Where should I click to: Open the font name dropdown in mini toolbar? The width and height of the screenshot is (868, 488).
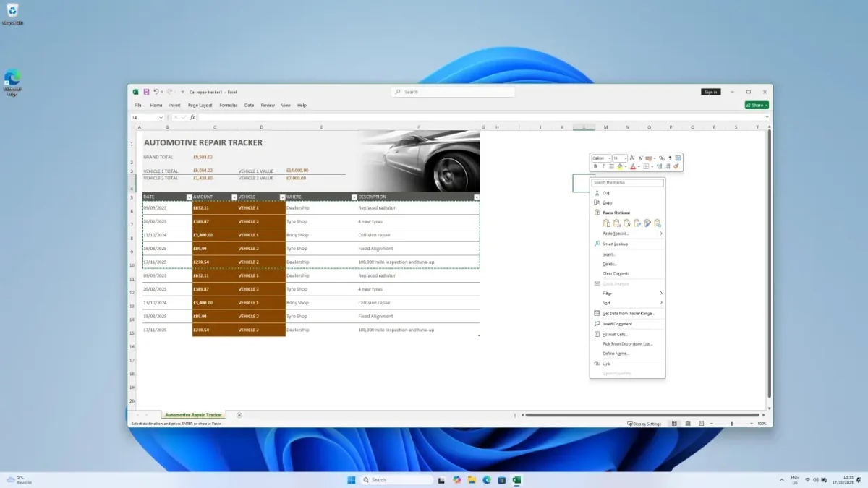pyautogui.click(x=609, y=158)
